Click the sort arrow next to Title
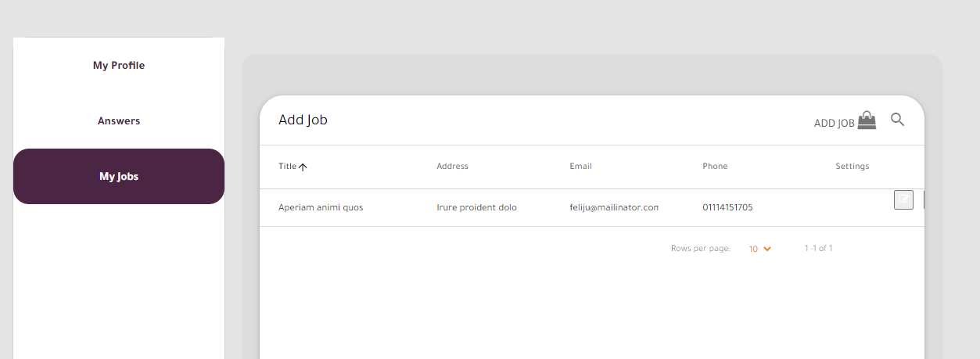 [x=303, y=167]
